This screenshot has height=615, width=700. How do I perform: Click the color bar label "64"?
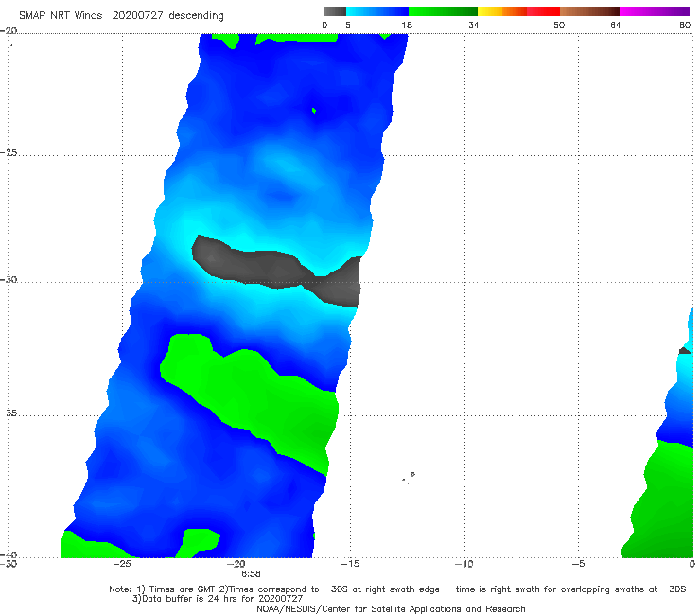click(616, 25)
